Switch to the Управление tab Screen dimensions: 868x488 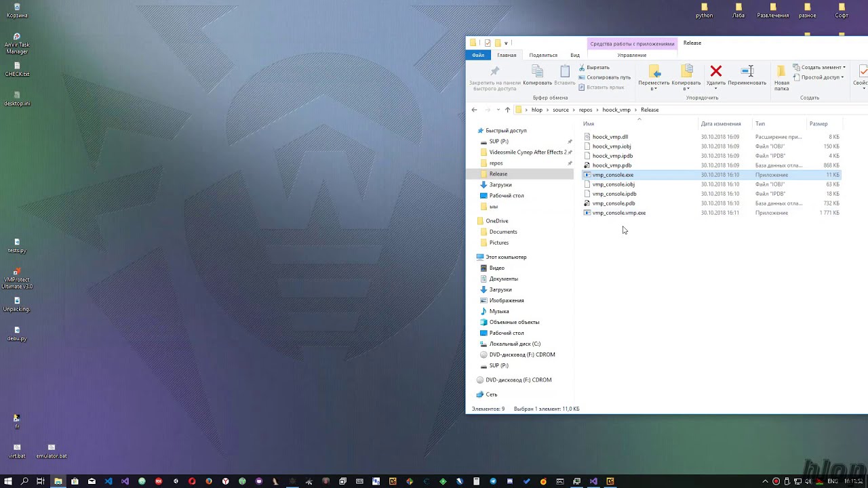631,55
